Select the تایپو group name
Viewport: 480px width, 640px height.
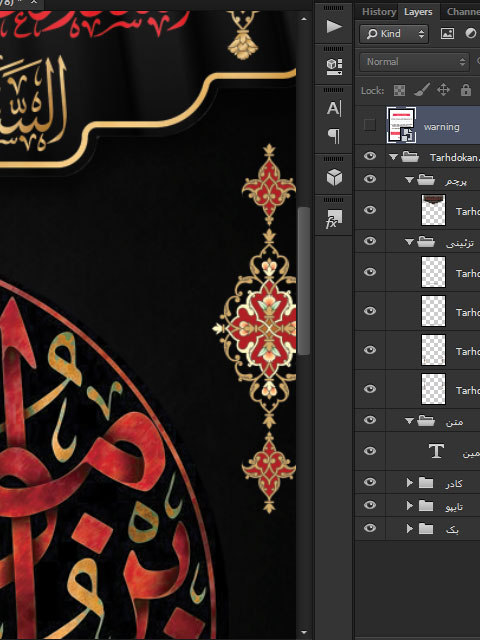coord(454,507)
